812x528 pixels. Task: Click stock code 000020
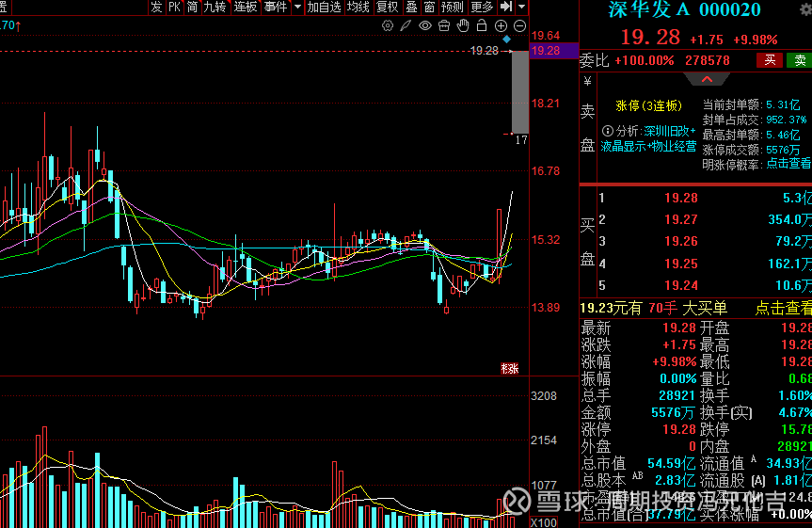[729, 9]
